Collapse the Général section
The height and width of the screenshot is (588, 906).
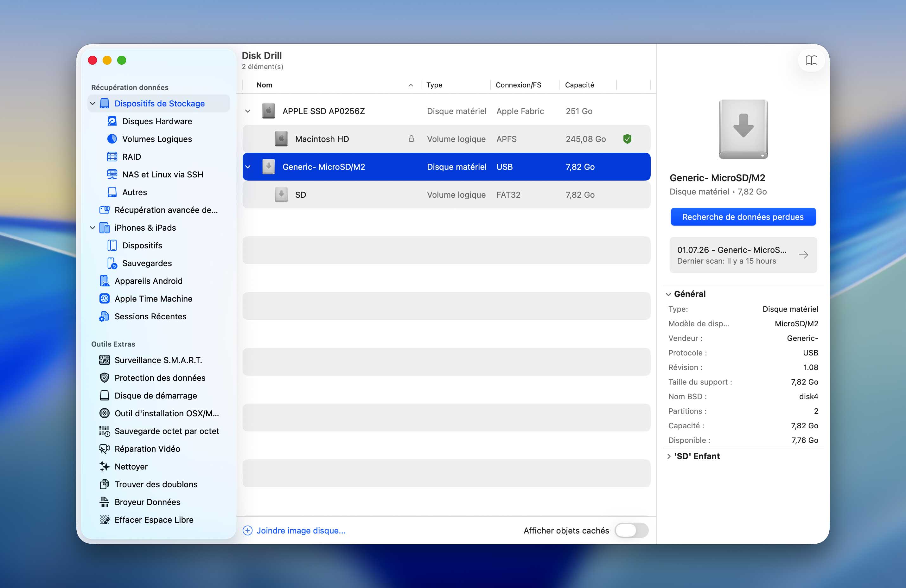(668, 294)
